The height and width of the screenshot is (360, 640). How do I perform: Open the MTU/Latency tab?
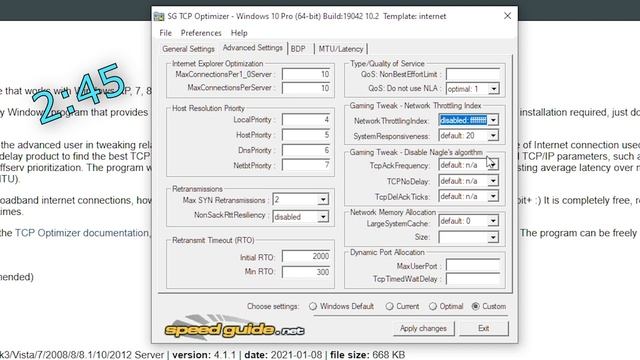[341, 49]
